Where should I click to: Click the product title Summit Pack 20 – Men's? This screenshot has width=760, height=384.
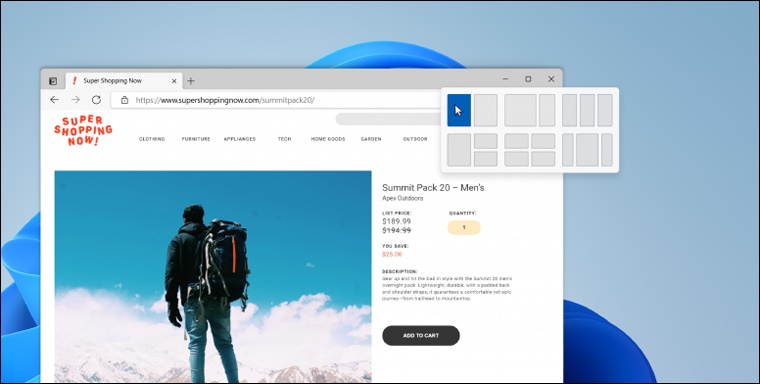point(433,188)
